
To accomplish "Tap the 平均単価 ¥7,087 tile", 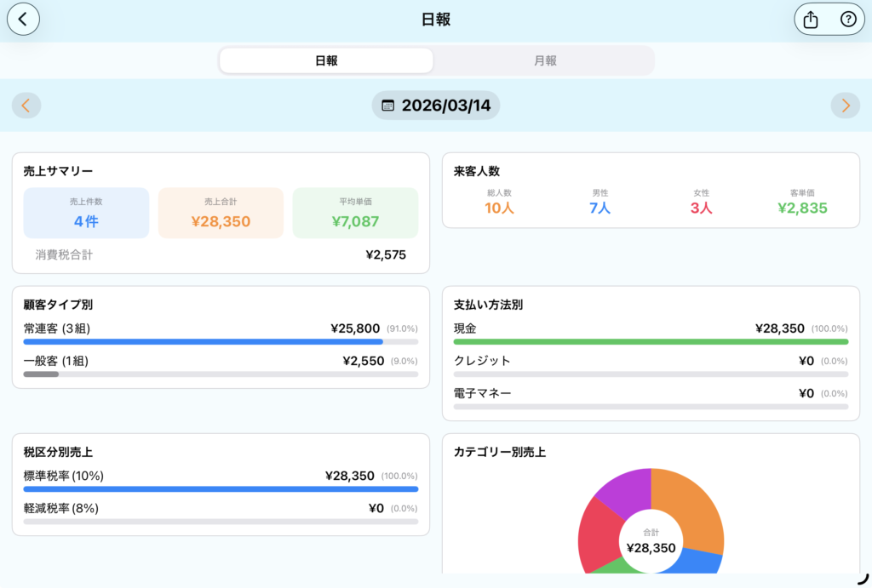I will pos(355,213).
